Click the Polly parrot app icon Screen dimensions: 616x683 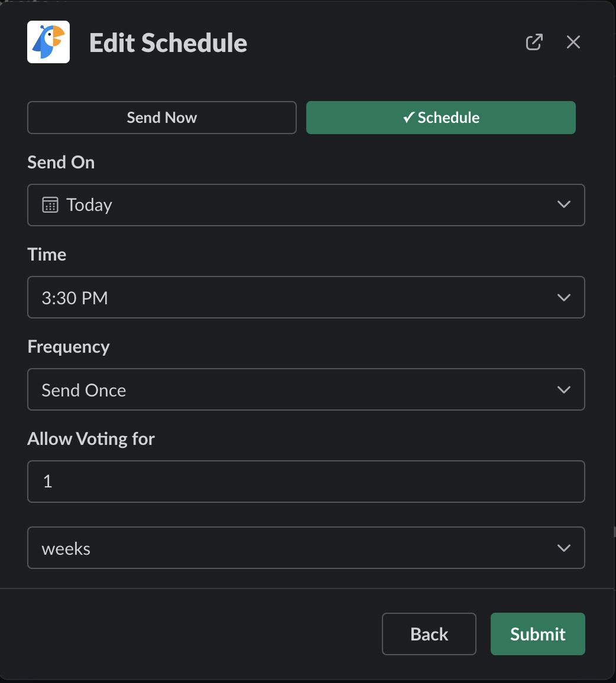[x=48, y=42]
